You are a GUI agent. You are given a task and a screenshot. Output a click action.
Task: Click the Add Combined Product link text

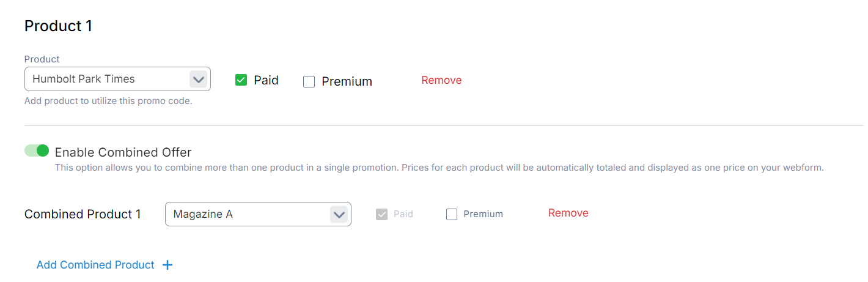tap(95, 265)
